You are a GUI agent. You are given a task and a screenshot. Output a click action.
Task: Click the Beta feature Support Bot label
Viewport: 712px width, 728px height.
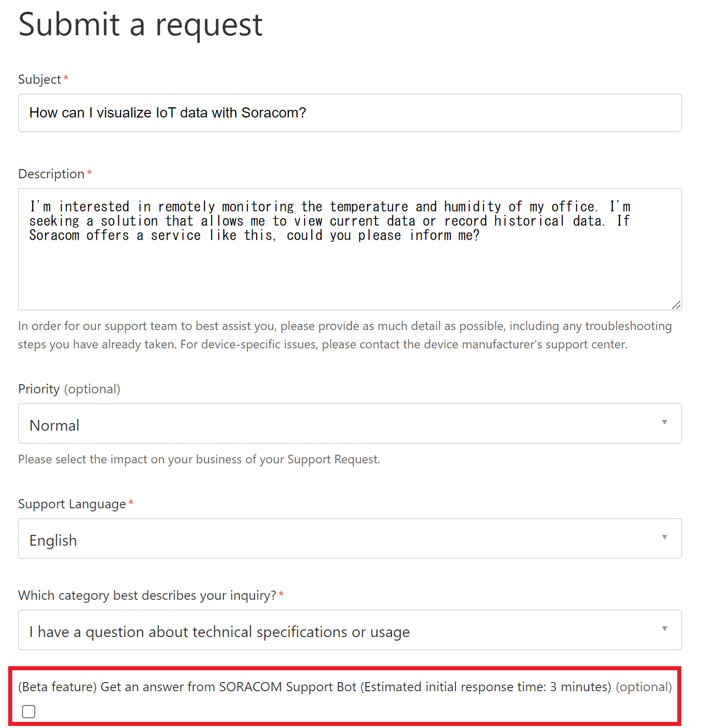coord(314,687)
